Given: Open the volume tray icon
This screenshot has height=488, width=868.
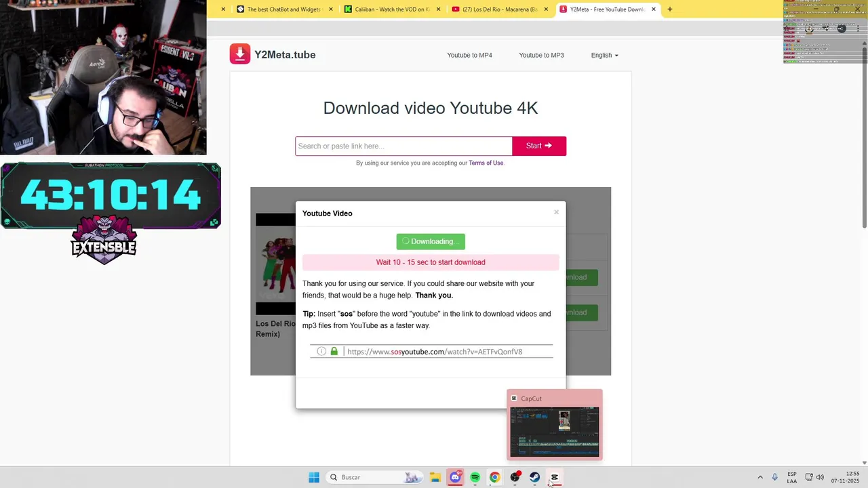Looking at the screenshot, I should (821, 477).
